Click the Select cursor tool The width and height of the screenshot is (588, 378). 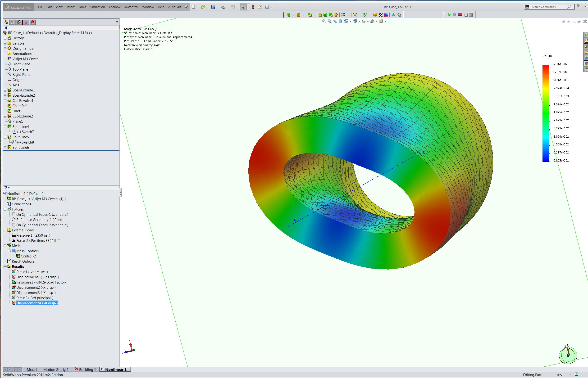(243, 7)
